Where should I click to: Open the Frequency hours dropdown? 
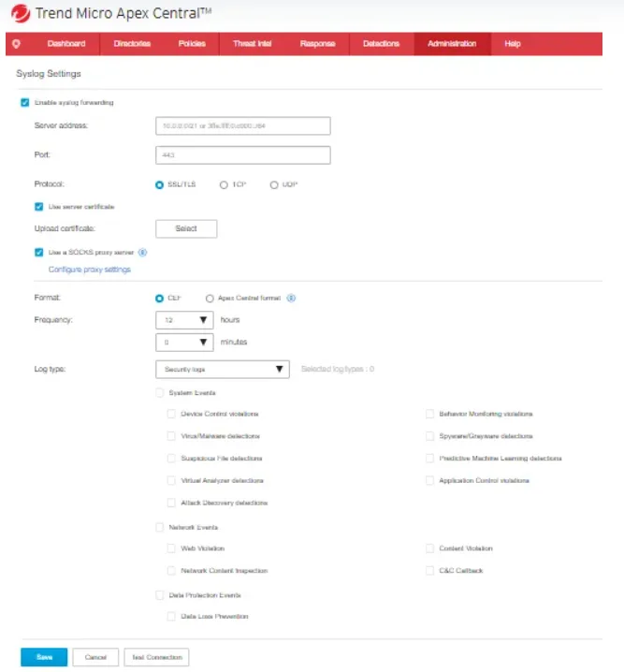184,320
